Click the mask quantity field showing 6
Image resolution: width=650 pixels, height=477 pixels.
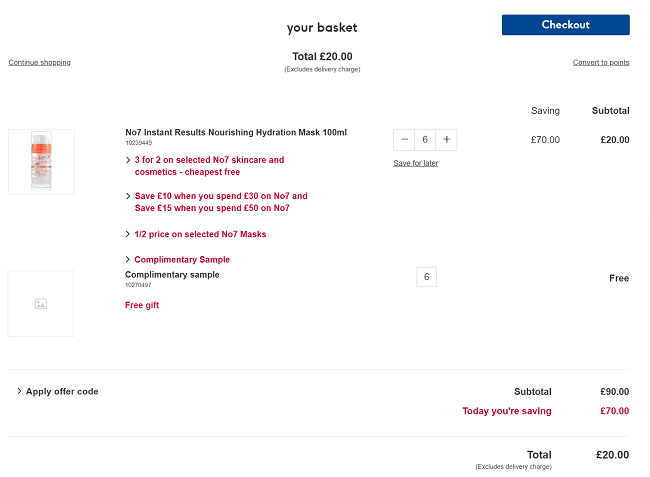pyautogui.click(x=425, y=140)
